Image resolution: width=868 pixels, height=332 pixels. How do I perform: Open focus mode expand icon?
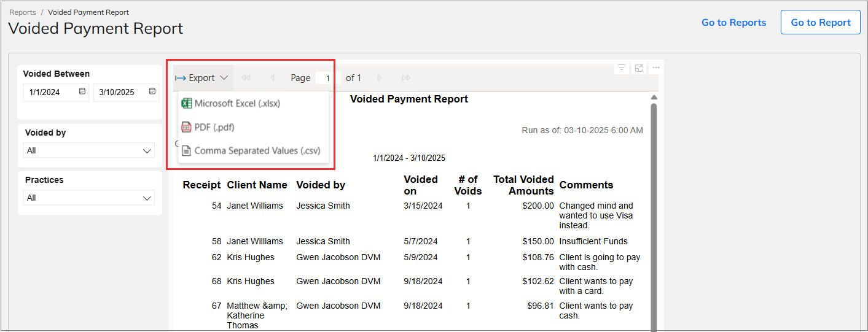click(639, 68)
